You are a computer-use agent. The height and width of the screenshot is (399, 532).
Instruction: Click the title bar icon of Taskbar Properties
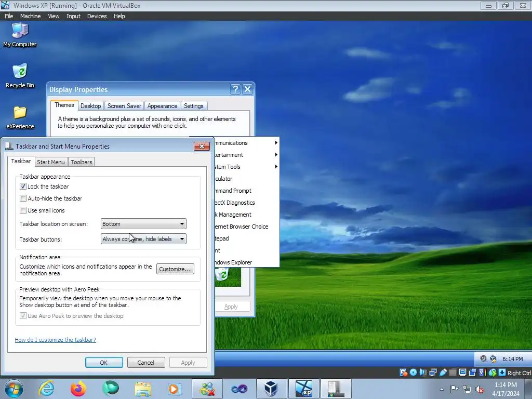tap(9, 146)
